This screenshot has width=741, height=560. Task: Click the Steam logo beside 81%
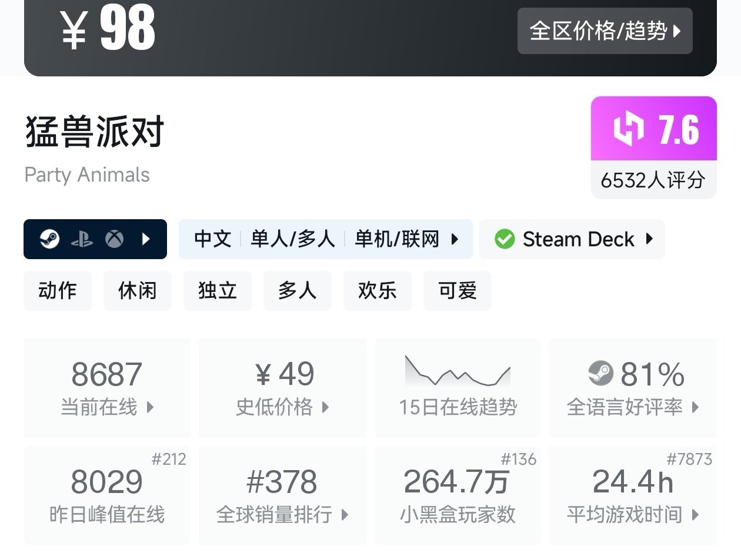coord(600,373)
